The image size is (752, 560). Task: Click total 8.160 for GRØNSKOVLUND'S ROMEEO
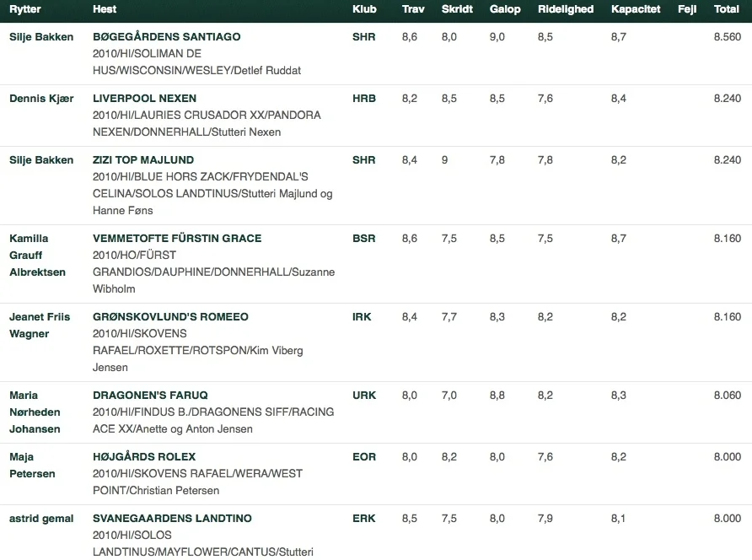coord(728,317)
